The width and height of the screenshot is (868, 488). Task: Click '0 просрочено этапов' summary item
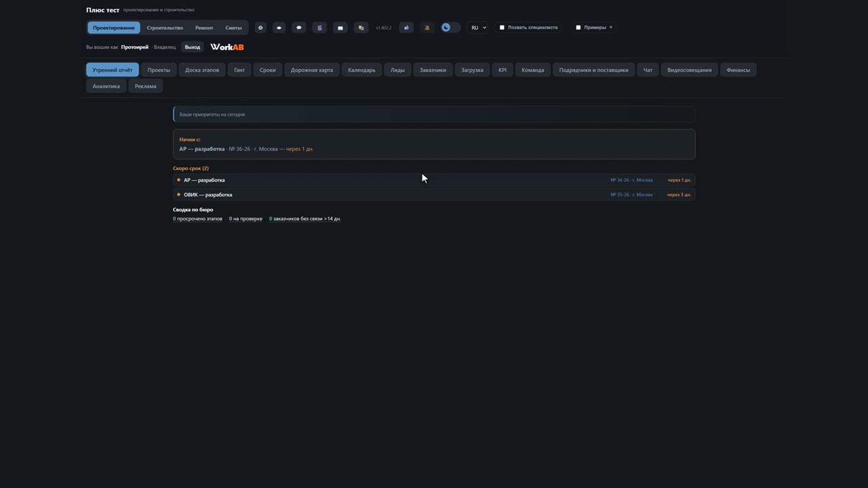tap(197, 219)
